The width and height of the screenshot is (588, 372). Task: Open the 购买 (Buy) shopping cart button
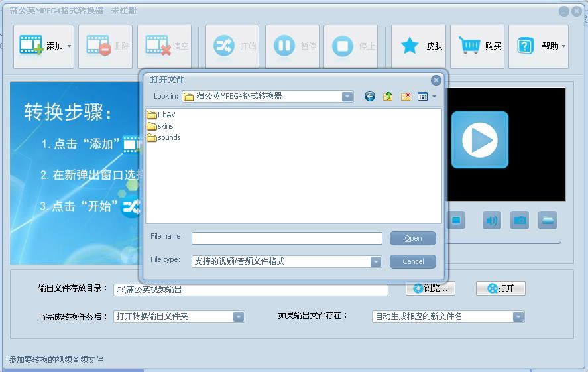click(x=477, y=46)
